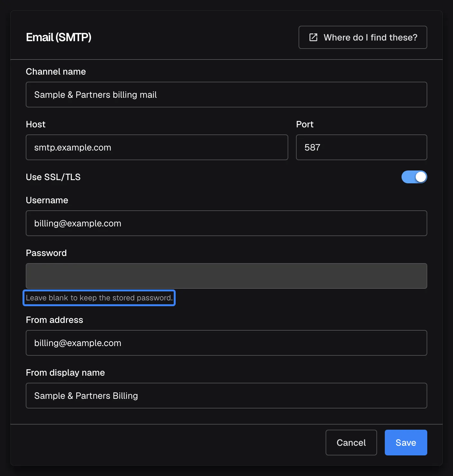
Task: Toggle the Use SSL/TLS switch
Action: pos(414,177)
